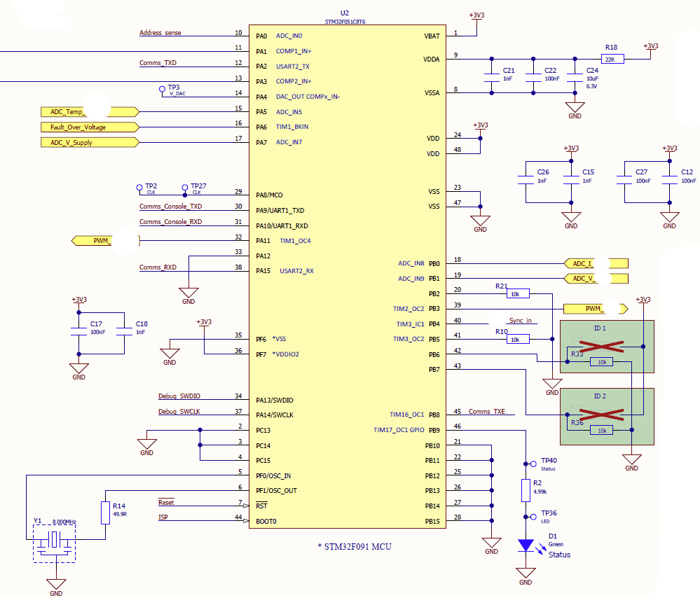Click the TIM17_OC1 GPIO function label
This screenshot has height=598, width=700.
pos(399,430)
